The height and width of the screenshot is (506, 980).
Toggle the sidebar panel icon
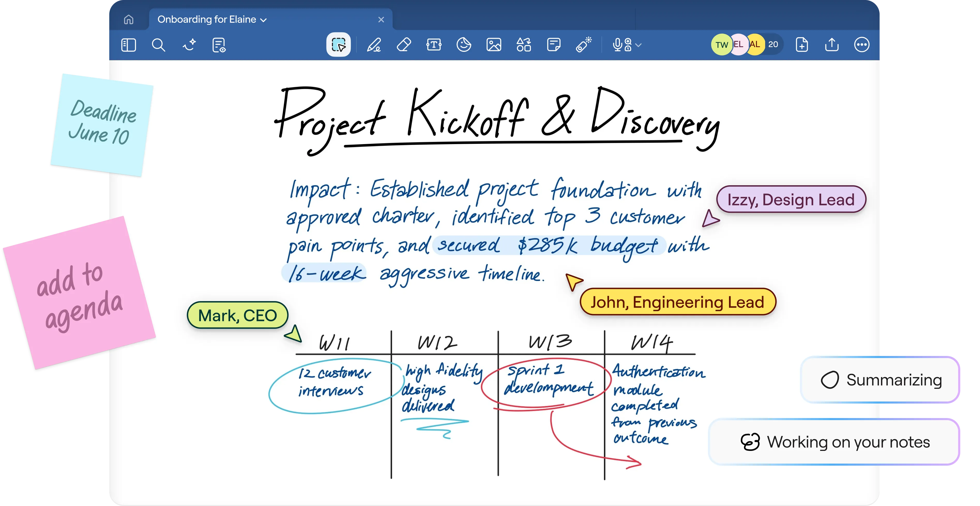[x=128, y=45]
